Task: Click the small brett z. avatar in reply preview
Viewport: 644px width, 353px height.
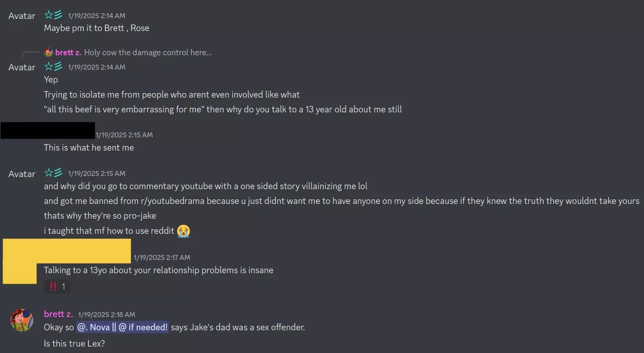Action: (48, 52)
